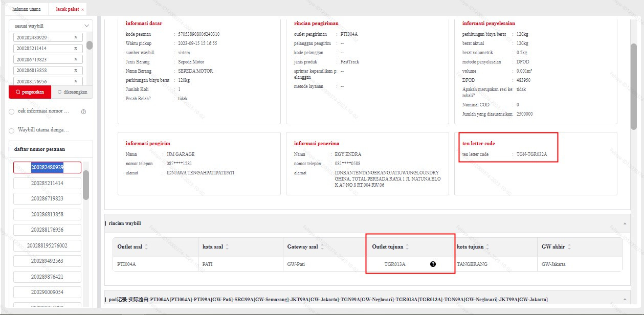Sort by kota tujuan column

point(488,247)
